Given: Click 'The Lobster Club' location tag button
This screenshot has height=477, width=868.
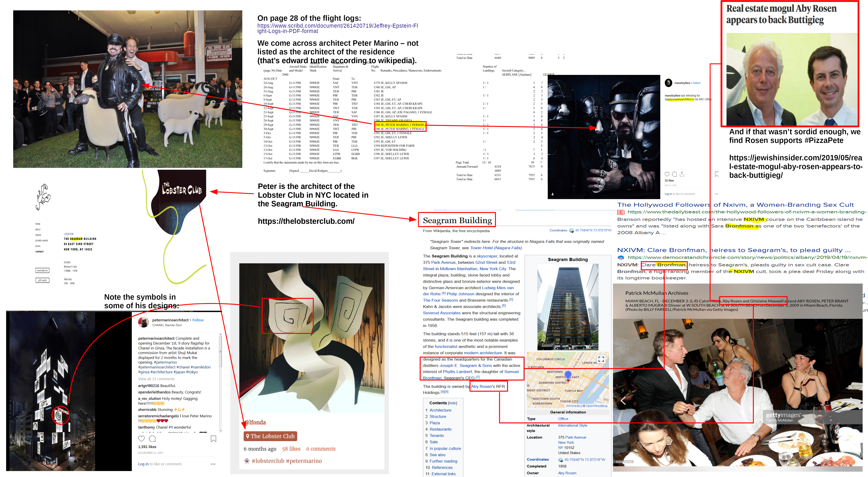Looking at the screenshot, I should click(270, 436).
